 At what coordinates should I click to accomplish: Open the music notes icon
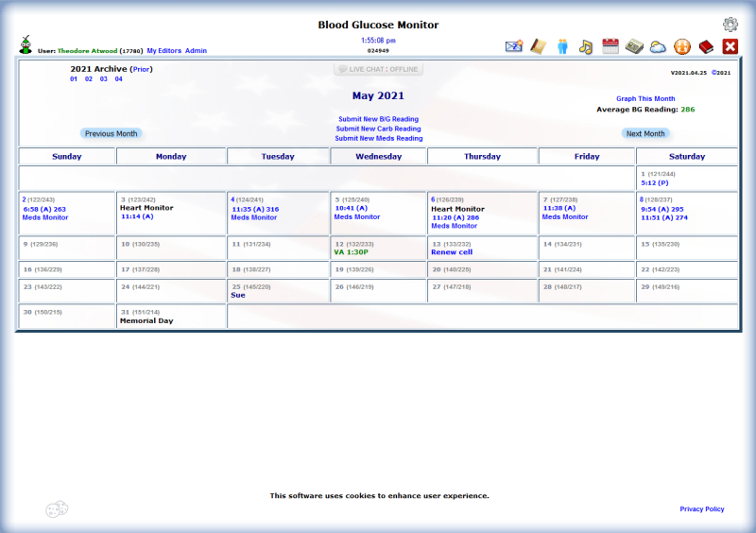pos(586,47)
